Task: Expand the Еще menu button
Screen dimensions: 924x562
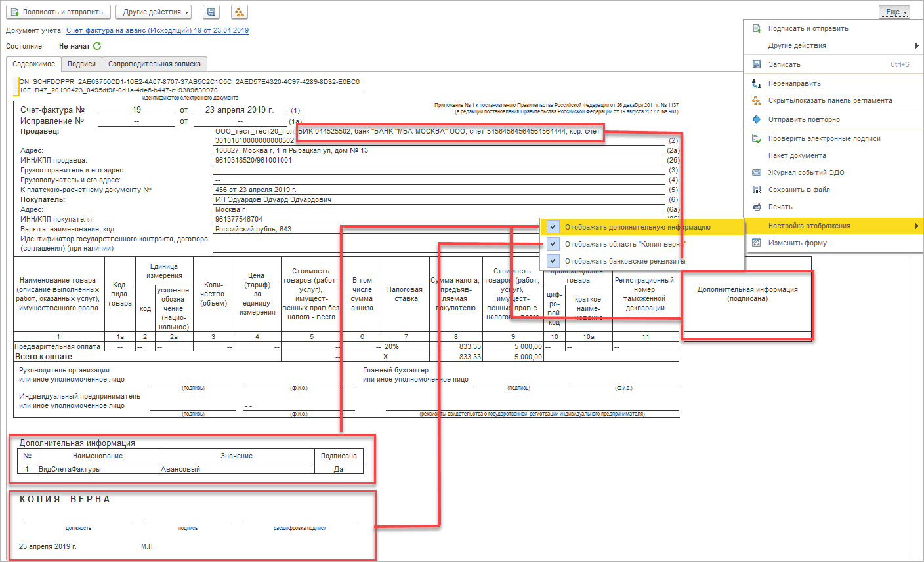Action: pyautogui.click(x=894, y=12)
